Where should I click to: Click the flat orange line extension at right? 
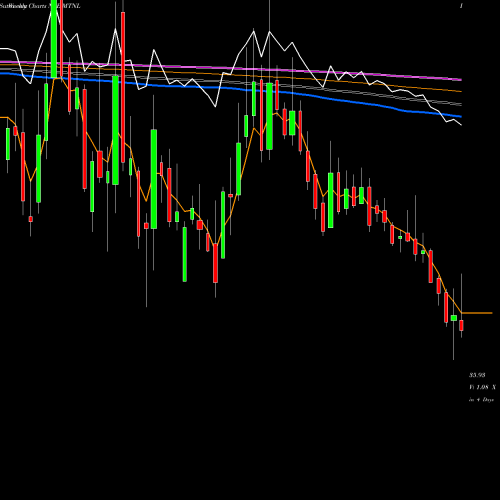tap(477, 313)
